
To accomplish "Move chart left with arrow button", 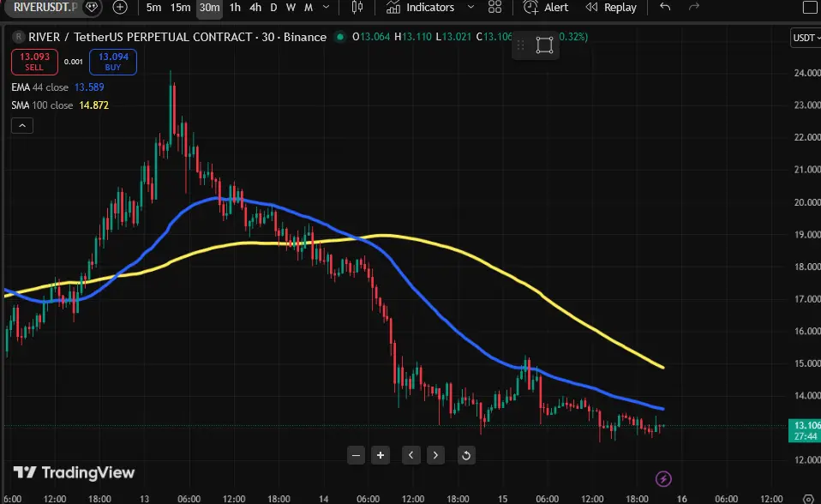I will [411, 455].
